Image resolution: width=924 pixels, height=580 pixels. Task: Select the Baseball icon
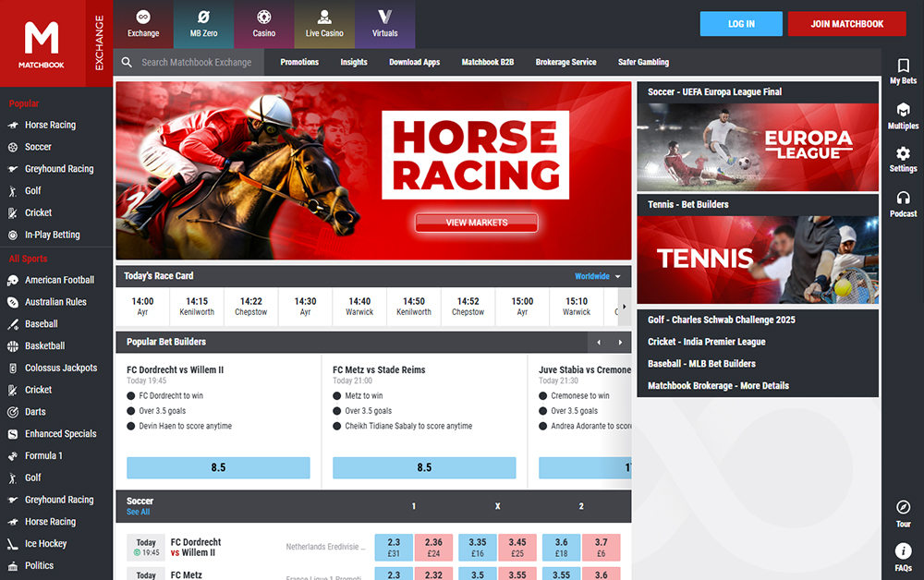(x=12, y=324)
